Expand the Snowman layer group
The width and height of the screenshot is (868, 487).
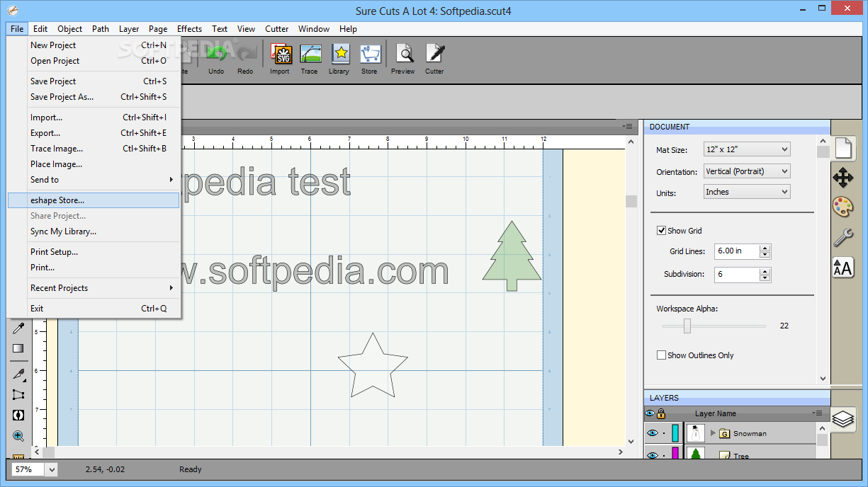(x=713, y=433)
